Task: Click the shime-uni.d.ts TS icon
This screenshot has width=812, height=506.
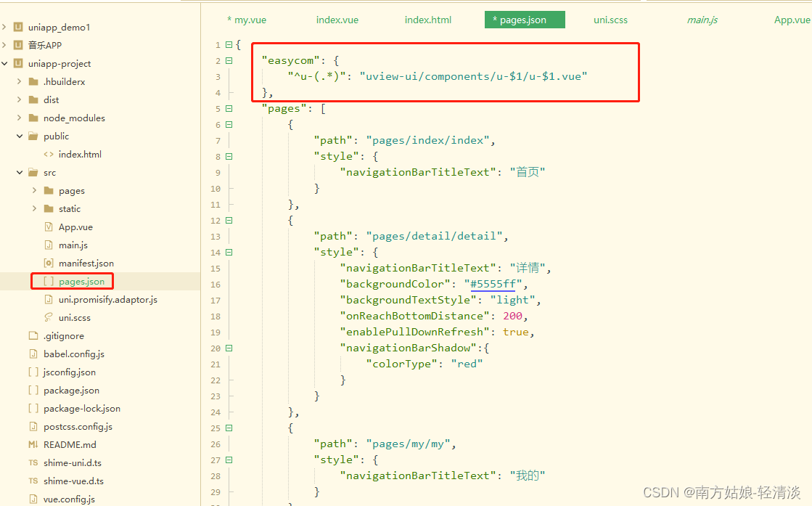Action: 33,462
